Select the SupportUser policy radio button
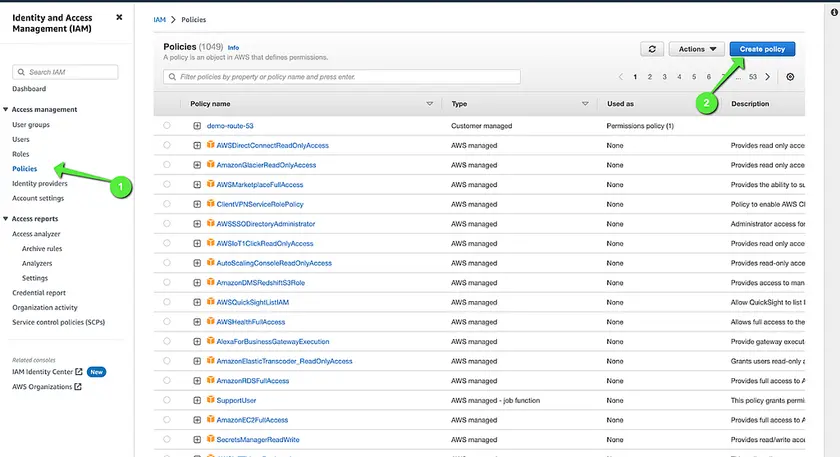Viewport: 840px width, 457px height. pos(167,400)
